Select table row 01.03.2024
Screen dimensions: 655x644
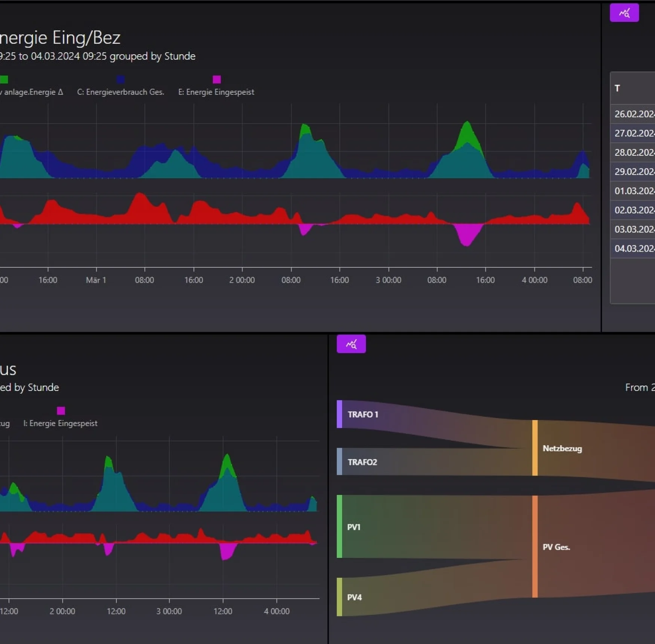coord(633,191)
